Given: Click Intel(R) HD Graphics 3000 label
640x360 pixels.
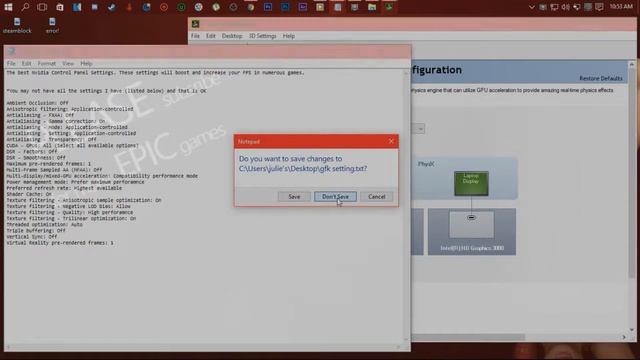Looking at the screenshot, I should pos(472,248).
